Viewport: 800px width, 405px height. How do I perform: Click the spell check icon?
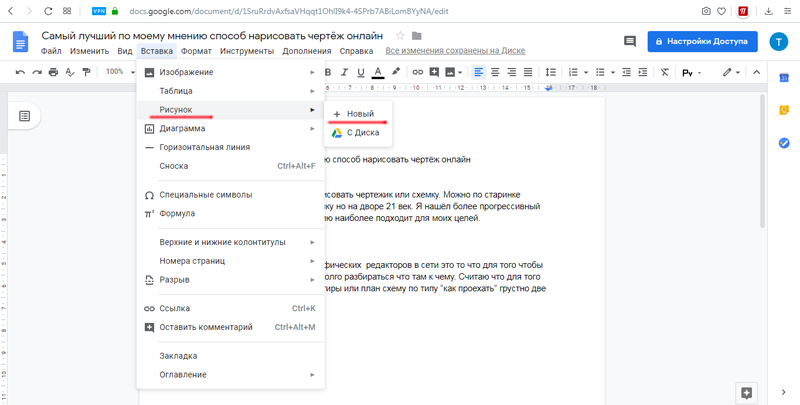[x=70, y=72]
